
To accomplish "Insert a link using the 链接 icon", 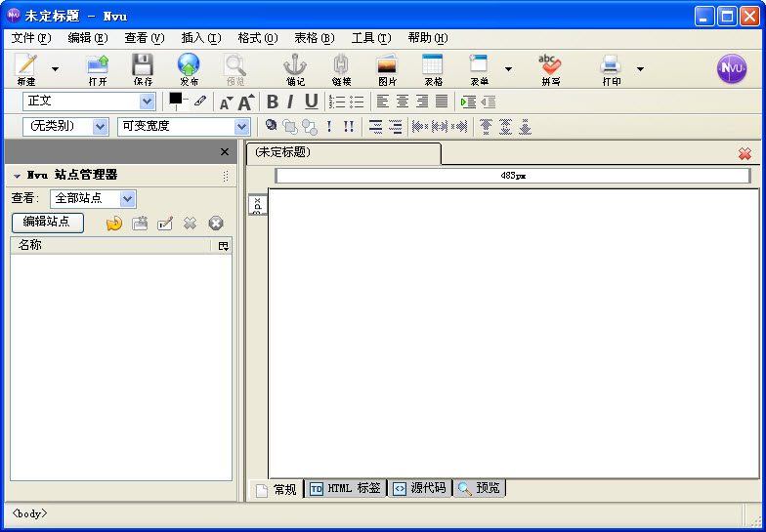I will [341, 66].
